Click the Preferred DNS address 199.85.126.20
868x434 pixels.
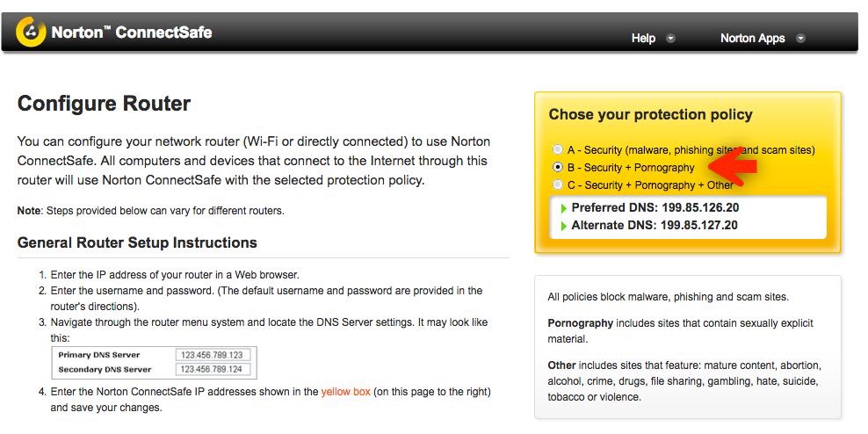click(699, 208)
